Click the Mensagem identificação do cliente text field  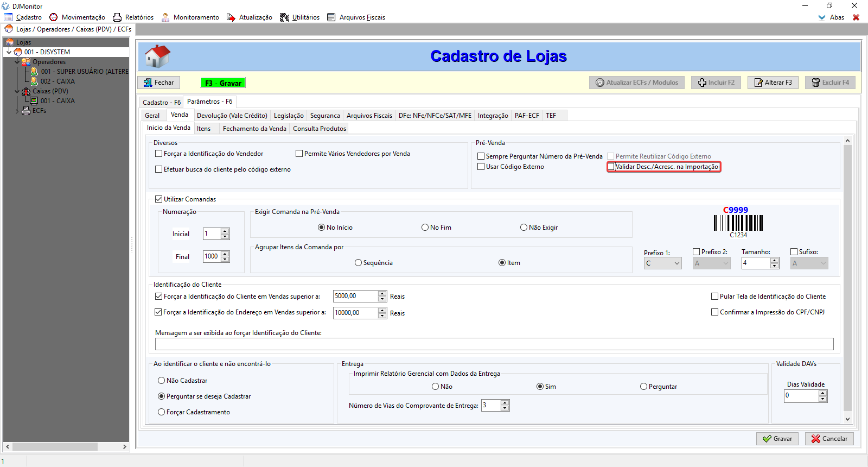494,344
